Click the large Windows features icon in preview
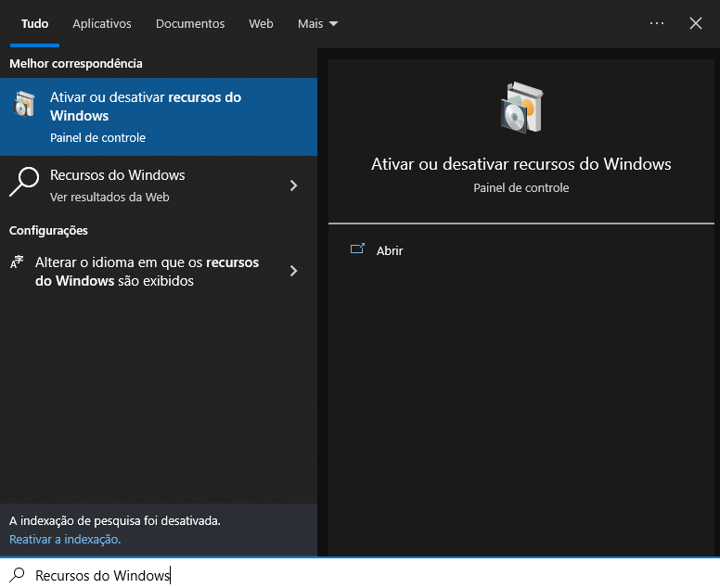Screen dimensions: 720x588 click(521, 108)
